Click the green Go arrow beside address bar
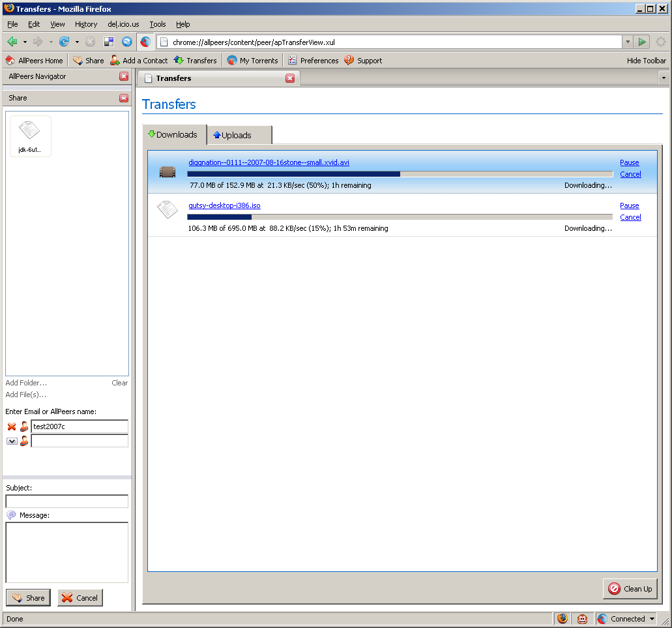The height and width of the screenshot is (628, 672). (642, 42)
